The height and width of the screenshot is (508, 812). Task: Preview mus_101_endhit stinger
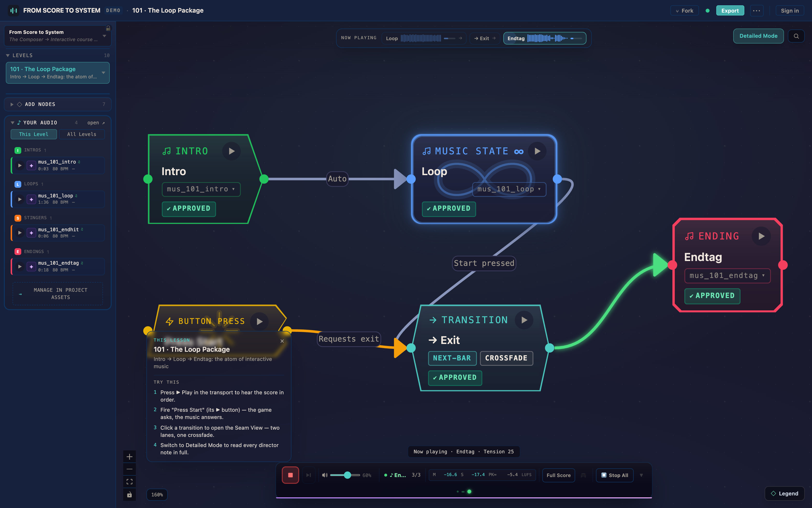coord(20,233)
